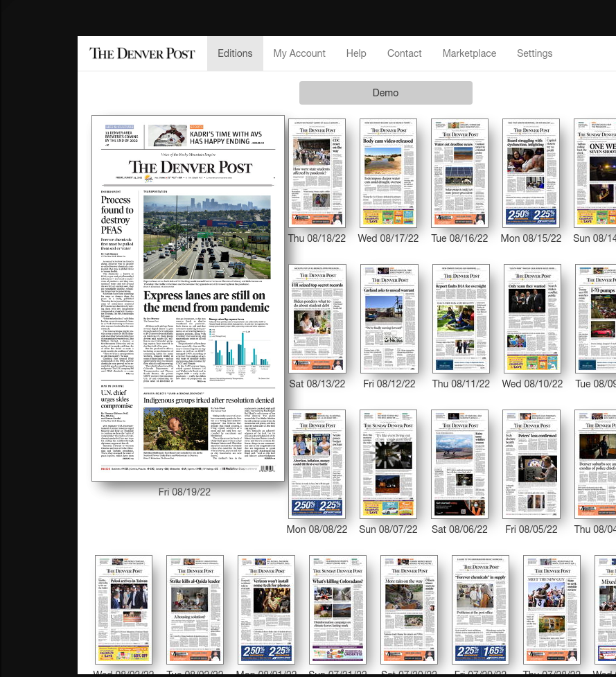Open the My Account tab

point(299,53)
